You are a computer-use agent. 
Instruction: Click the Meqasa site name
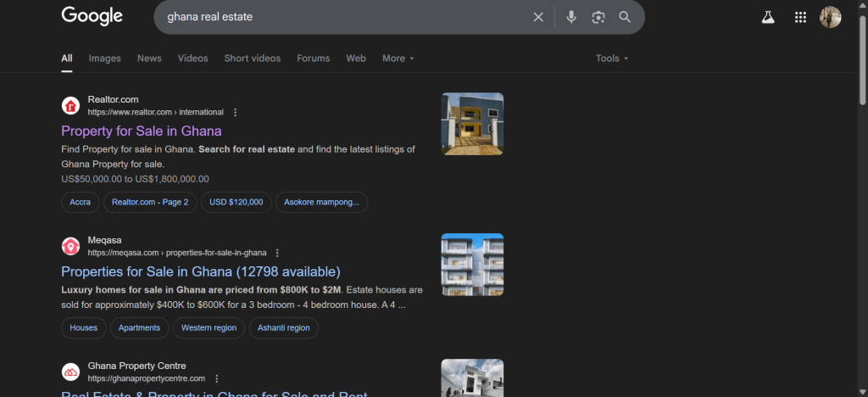104,240
